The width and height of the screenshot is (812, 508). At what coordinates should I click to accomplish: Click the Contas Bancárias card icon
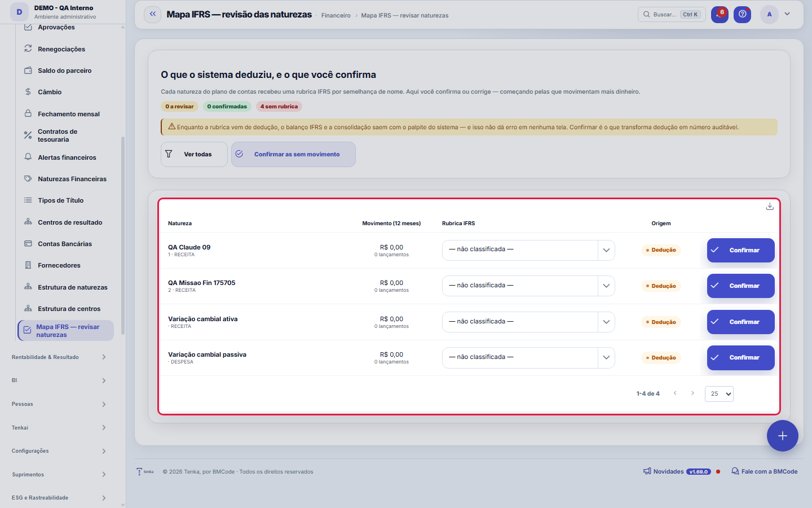click(28, 244)
